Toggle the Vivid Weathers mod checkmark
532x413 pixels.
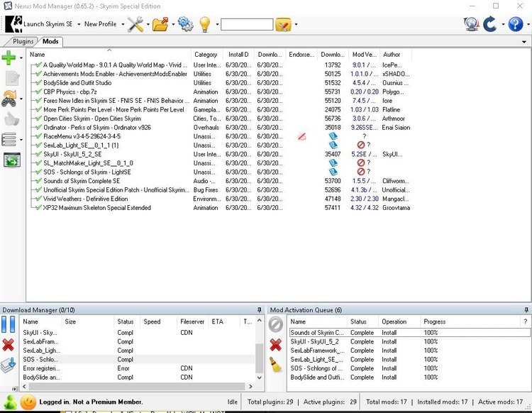tap(38, 199)
